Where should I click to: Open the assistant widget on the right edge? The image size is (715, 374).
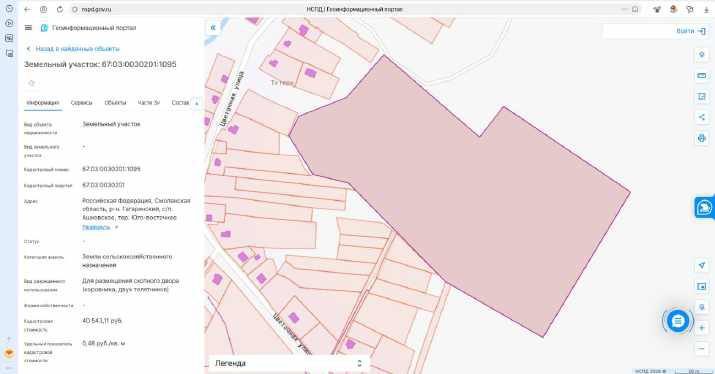tap(705, 208)
